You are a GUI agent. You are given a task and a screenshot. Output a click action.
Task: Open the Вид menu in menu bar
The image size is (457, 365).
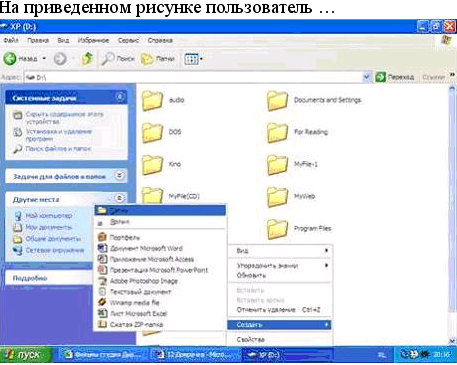63,40
